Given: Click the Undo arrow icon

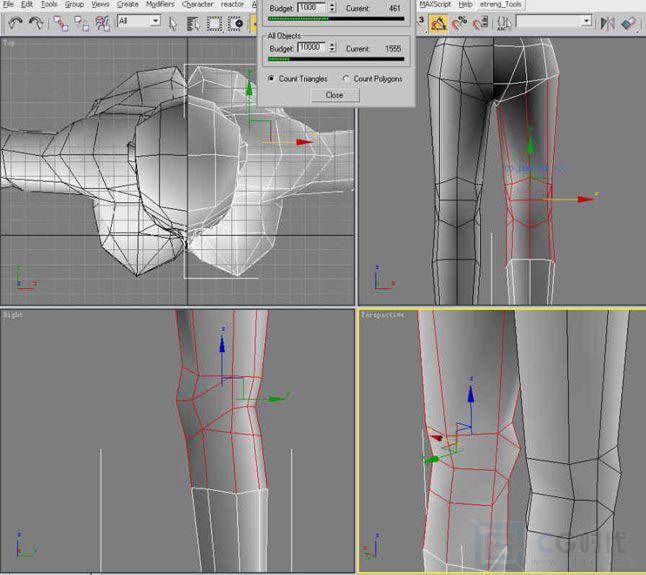Looking at the screenshot, I should point(16,23).
